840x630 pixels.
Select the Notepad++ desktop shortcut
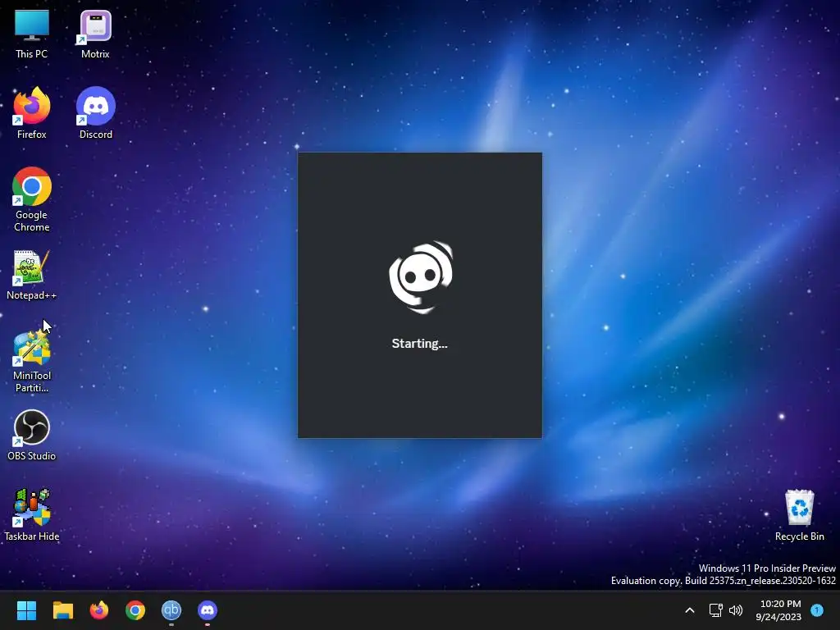32,276
